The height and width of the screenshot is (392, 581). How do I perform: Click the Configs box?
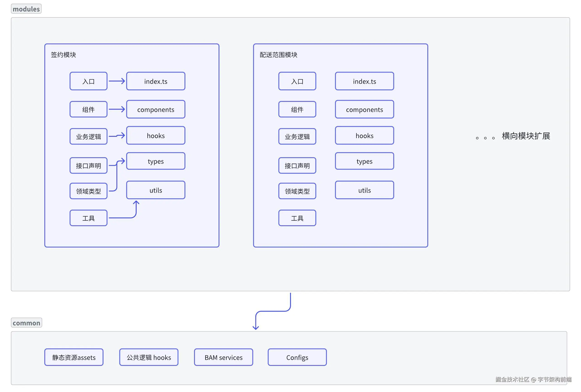pos(297,357)
